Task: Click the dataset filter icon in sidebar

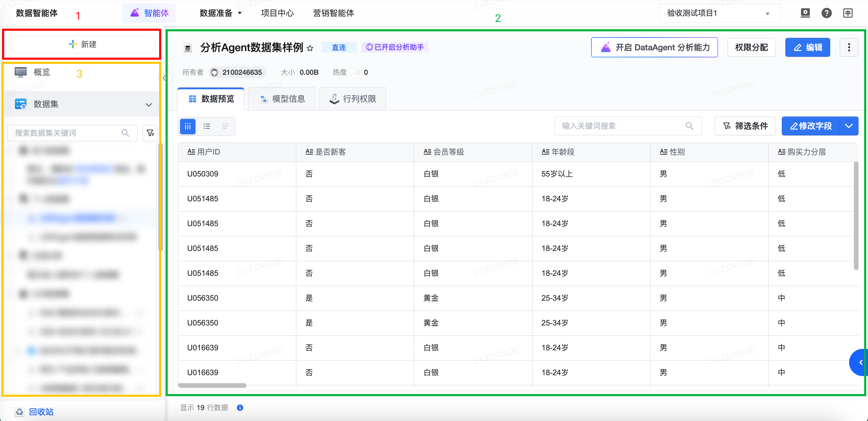Action: pos(150,133)
